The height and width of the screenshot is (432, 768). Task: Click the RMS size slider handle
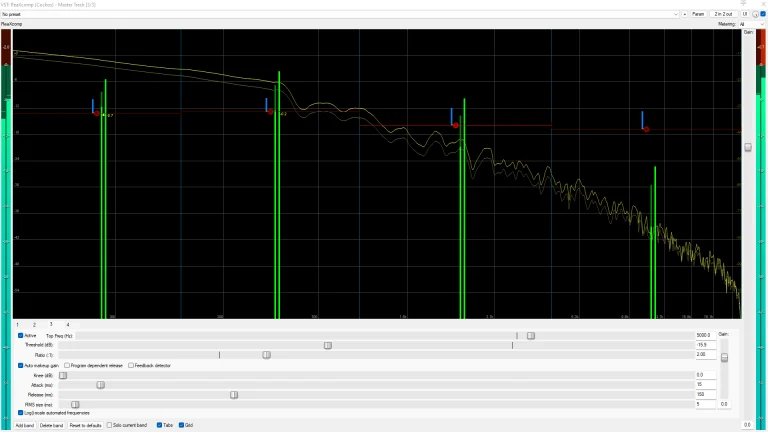75,405
